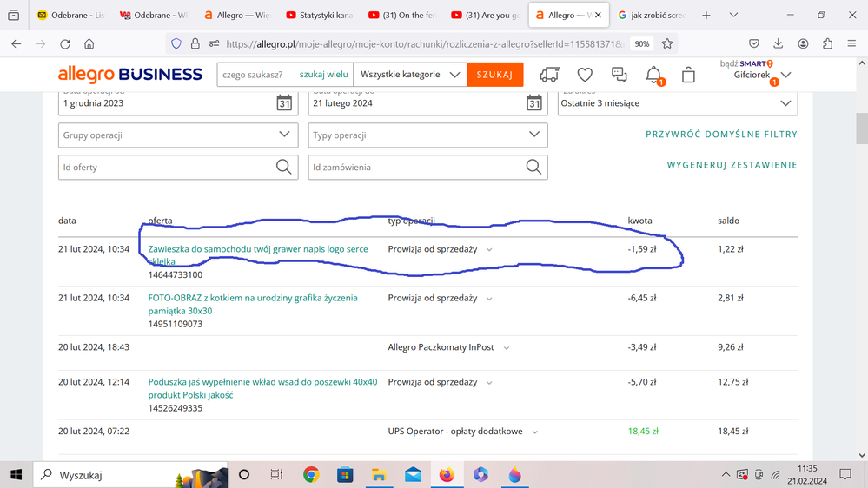Expand Allegro Paczkomaty InPost row details
Image resolution: width=868 pixels, height=488 pixels.
(507, 348)
